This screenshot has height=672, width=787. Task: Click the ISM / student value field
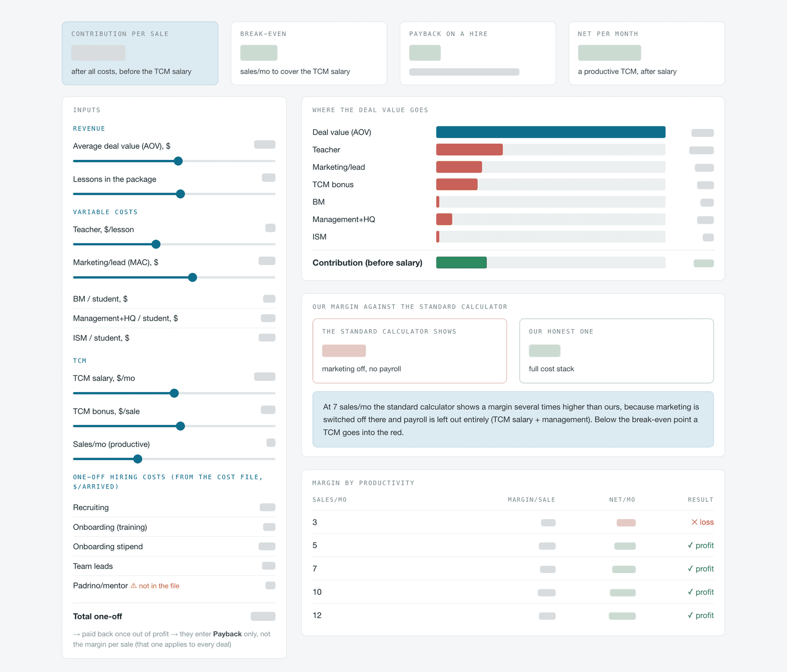[x=267, y=337]
